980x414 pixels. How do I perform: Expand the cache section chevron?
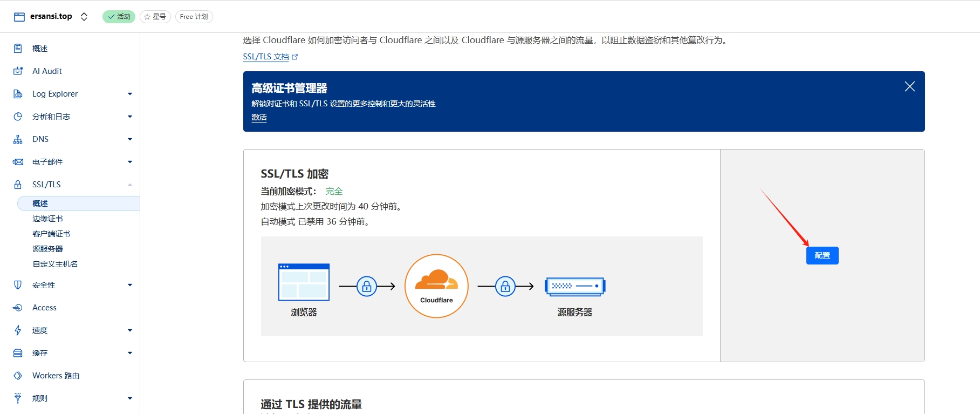pyautogui.click(x=130, y=353)
